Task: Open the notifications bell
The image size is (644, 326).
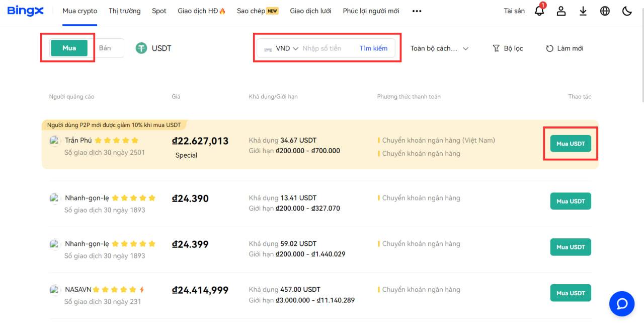Action: point(539,11)
